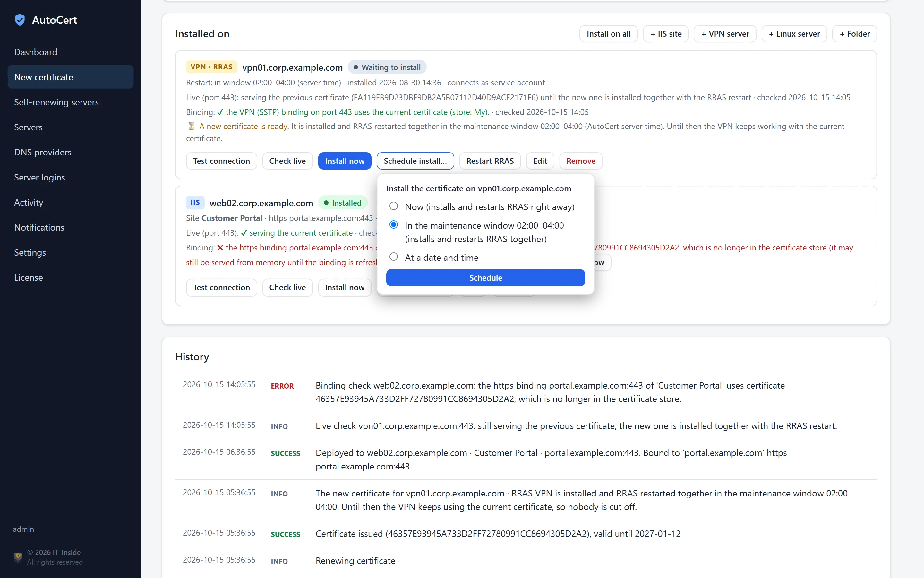Check live for web02.corp.example.com
Image resolution: width=924 pixels, height=578 pixels.
point(287,287)
